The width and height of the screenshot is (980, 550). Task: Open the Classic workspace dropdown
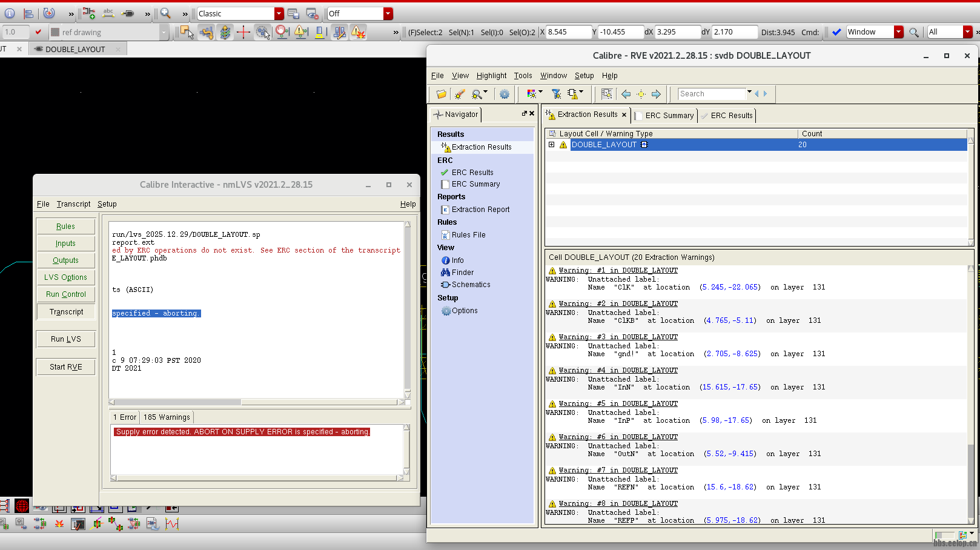[279, 13]
